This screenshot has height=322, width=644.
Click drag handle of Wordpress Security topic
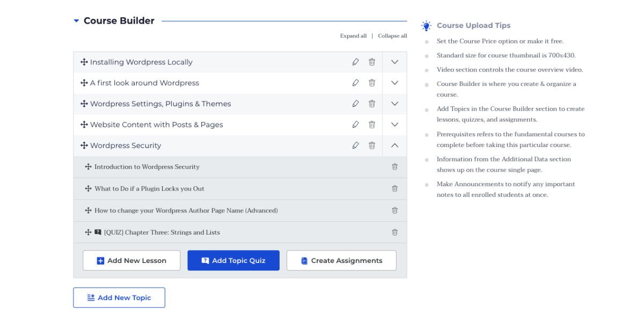84,145
